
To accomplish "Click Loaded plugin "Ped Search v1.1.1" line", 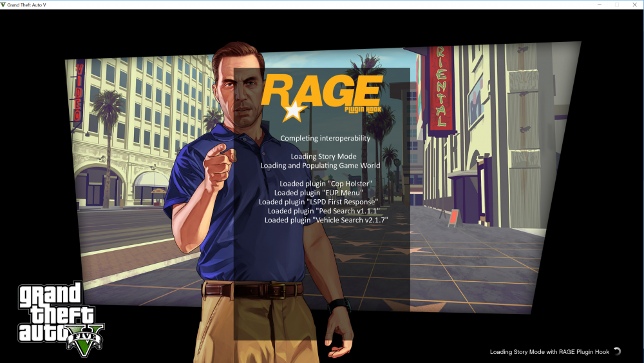I will [x=324, y=211].
